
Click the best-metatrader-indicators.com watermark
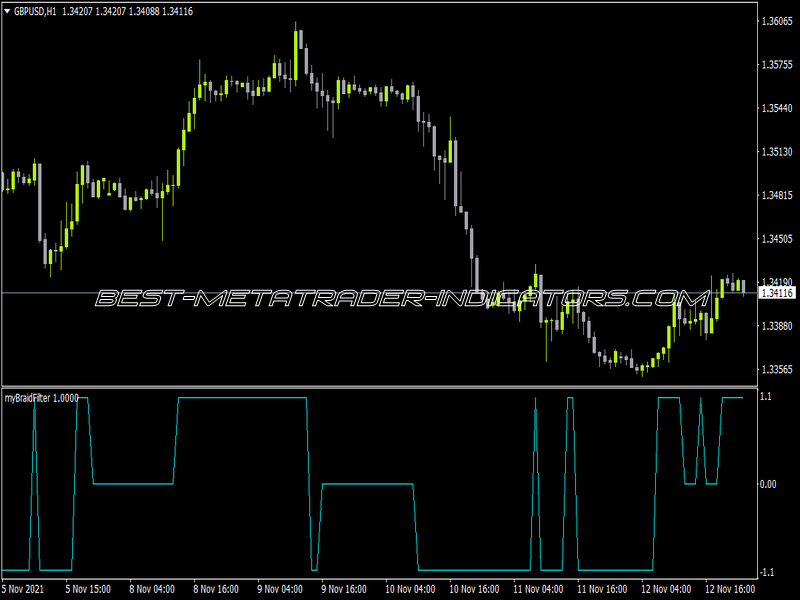tap(403, 298)
